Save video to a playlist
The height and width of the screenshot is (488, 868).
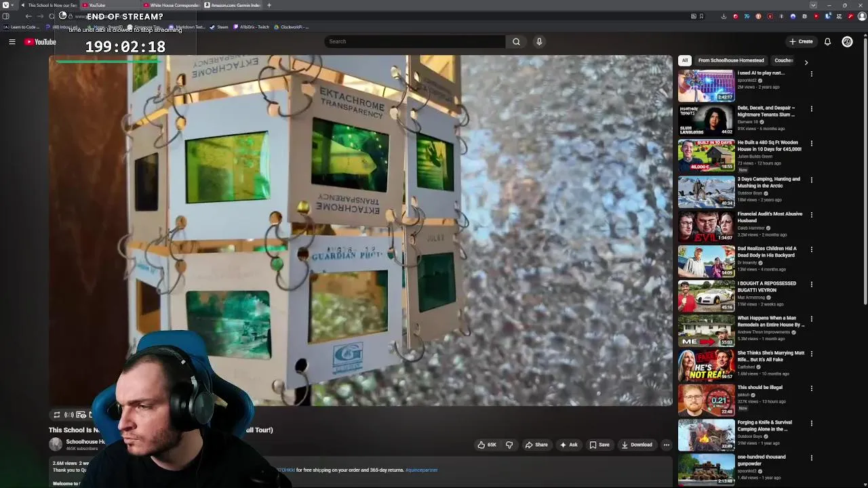(599, 445)
